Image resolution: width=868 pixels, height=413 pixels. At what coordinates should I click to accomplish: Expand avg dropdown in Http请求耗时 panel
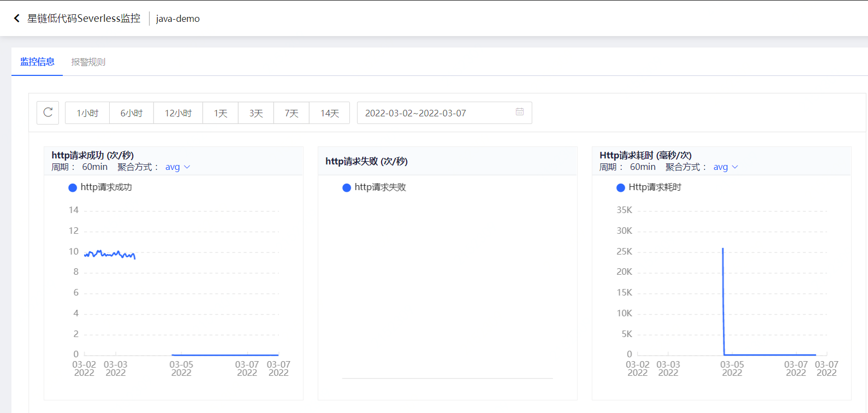(x=726, y=167)
